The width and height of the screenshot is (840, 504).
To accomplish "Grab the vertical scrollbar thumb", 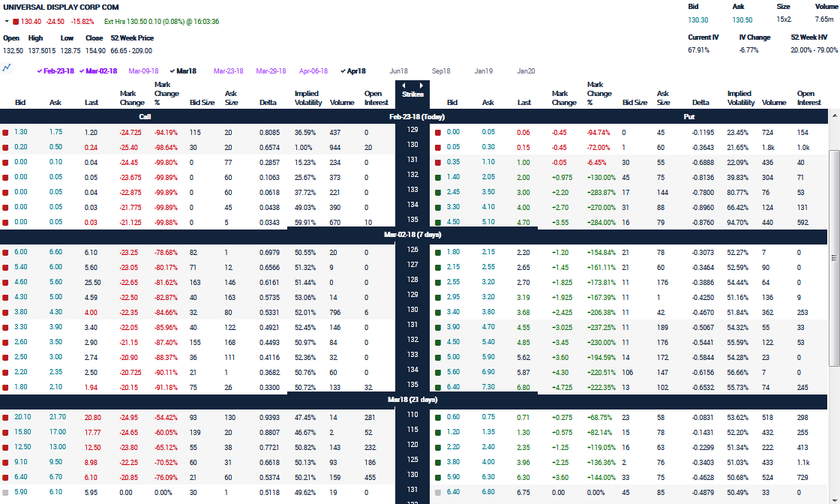I will pos(834,258).
